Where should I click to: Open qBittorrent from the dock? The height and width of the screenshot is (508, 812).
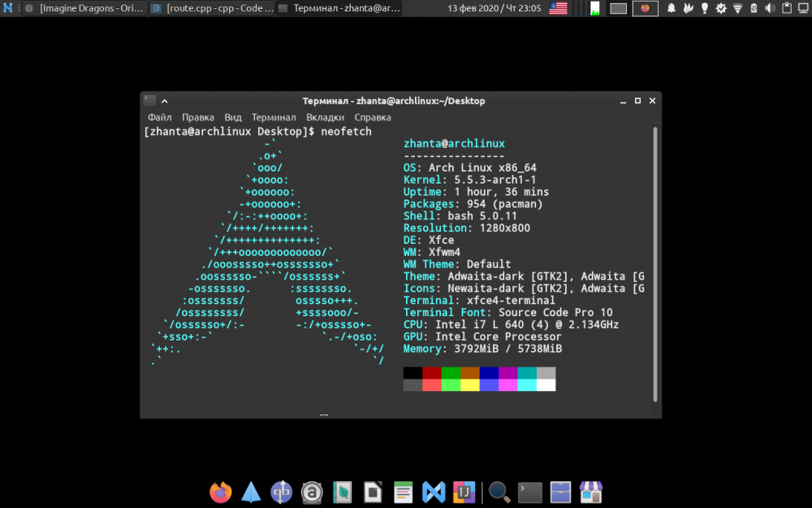281,492
